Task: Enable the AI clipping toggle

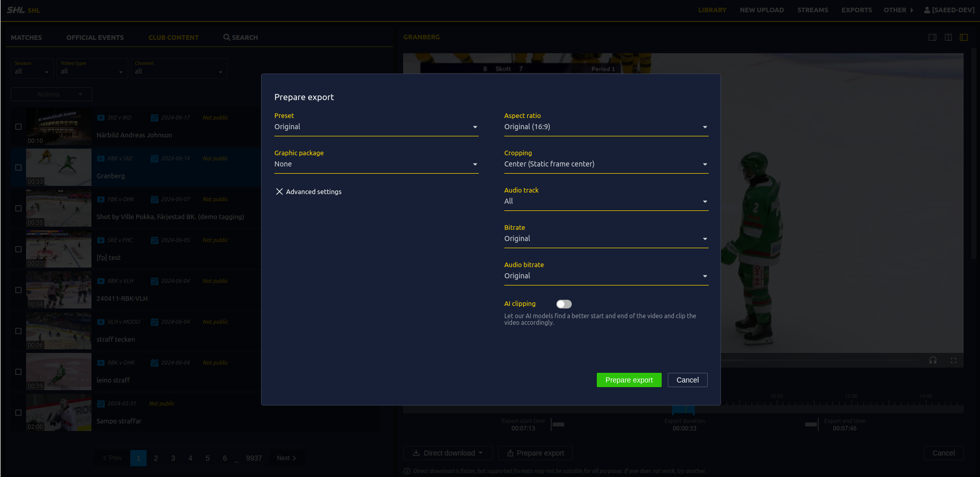Action: click(x=564, y=304)
